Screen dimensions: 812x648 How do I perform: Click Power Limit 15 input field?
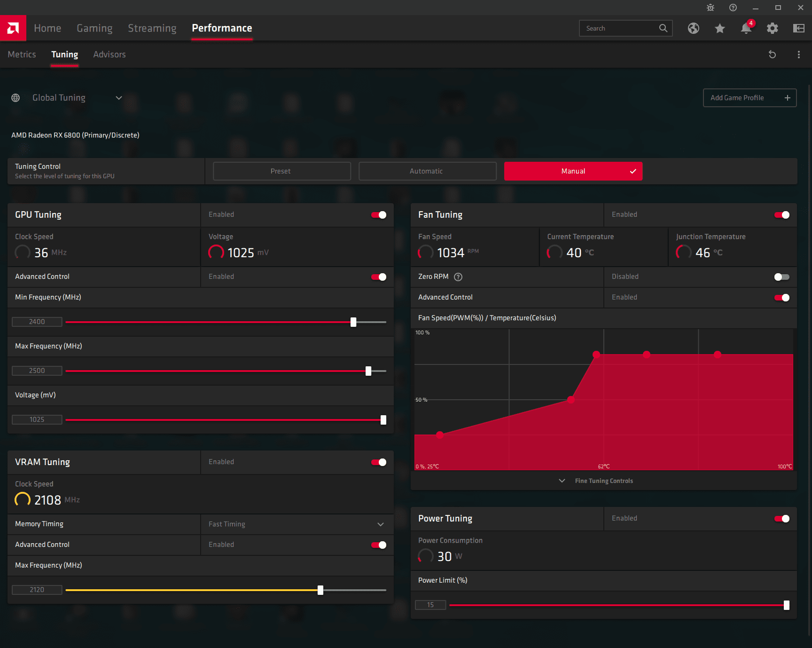[x=430, y=605]
